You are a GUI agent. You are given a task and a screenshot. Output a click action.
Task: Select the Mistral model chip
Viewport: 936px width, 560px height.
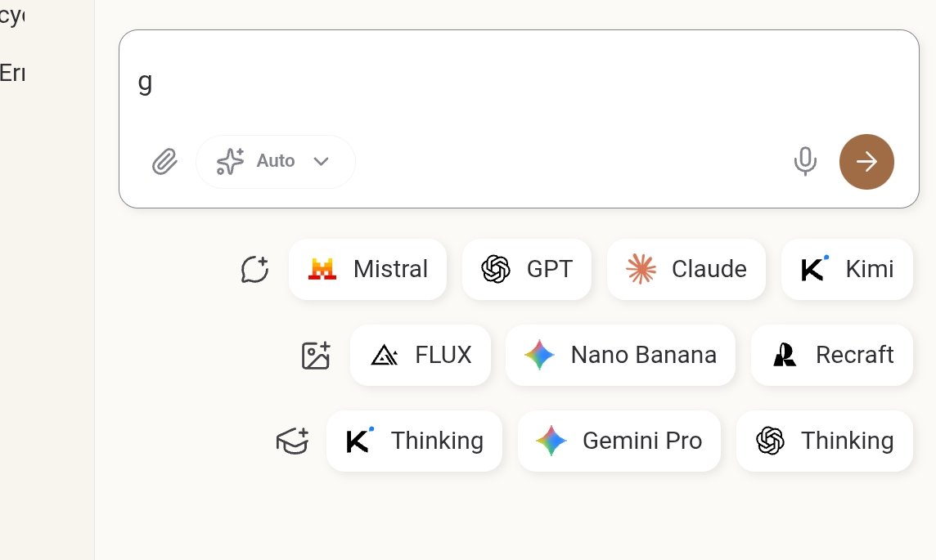point(367,269)
